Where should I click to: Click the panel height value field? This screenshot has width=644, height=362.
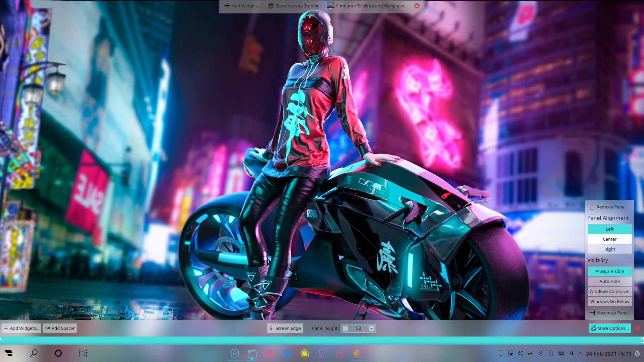pos(359,328)
